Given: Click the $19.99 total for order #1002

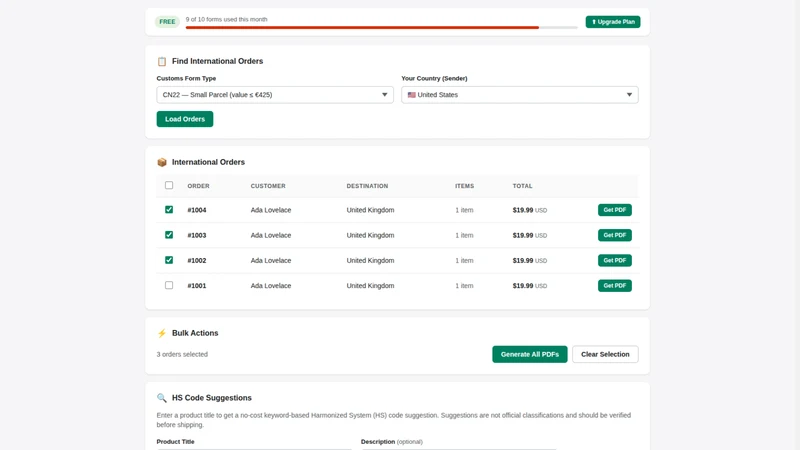Looking at the screenshot, I should coord(523,261).
